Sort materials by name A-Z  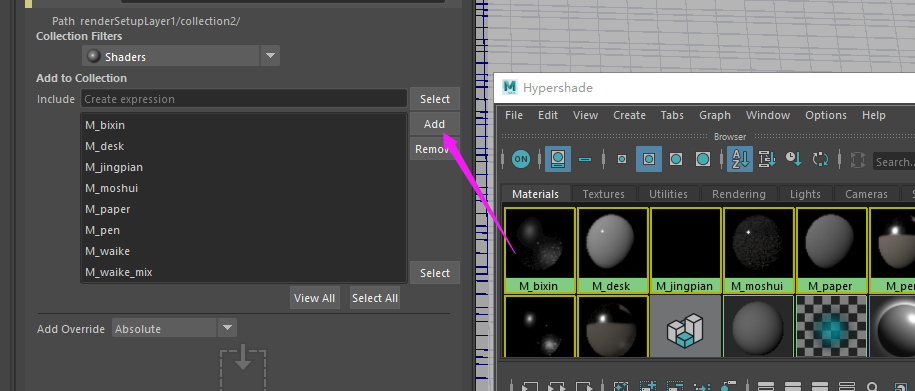(x=740, y=159)
